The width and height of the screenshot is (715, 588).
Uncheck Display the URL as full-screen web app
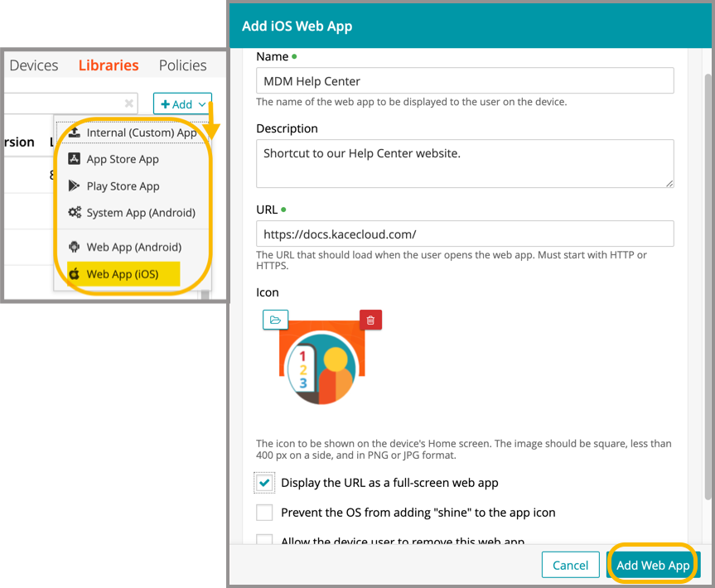[264, 483]
